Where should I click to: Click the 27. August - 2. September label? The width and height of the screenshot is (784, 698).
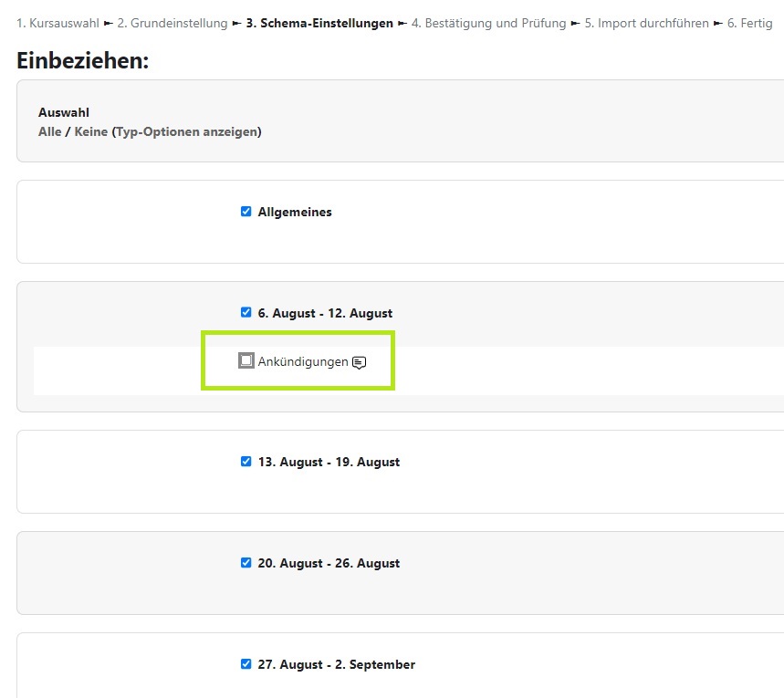(336, 664)
